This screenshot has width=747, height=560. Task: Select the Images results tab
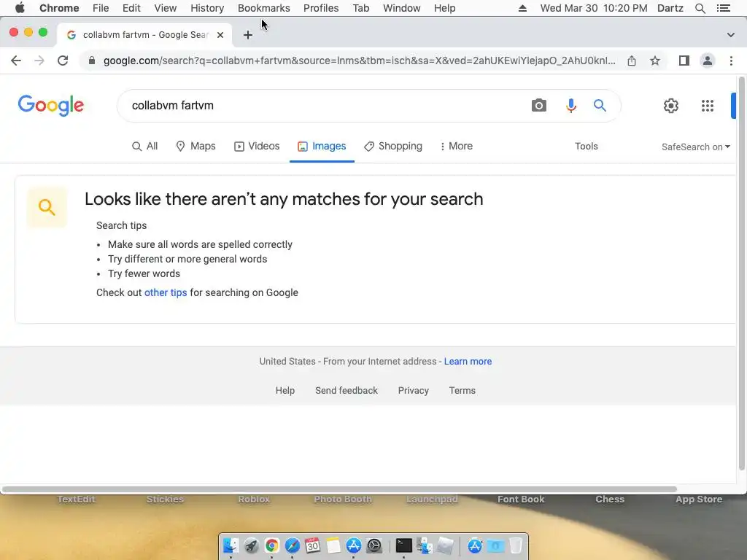tap(322, 146)
